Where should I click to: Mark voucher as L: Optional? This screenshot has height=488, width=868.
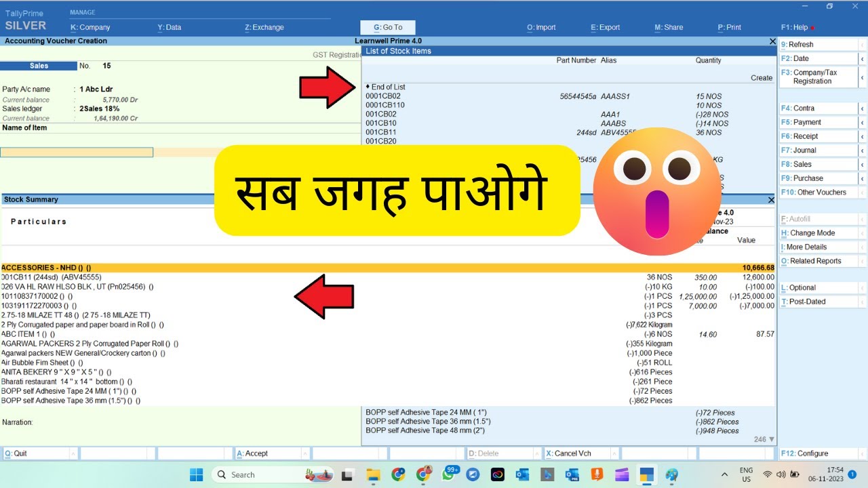tap(818, 288)
